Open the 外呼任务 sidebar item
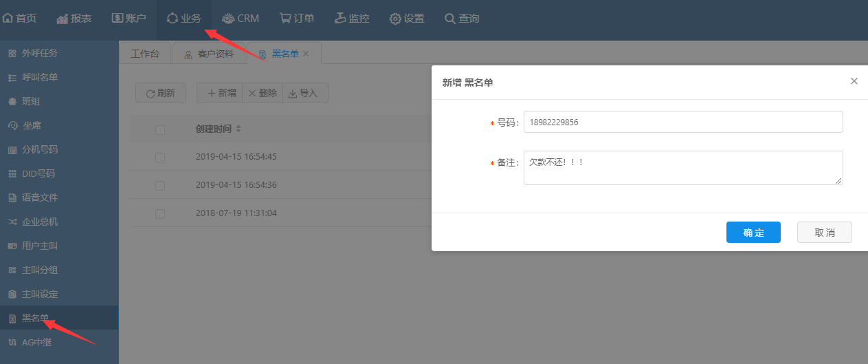Viewport: 868px width, 364px height. coord(39,53)
